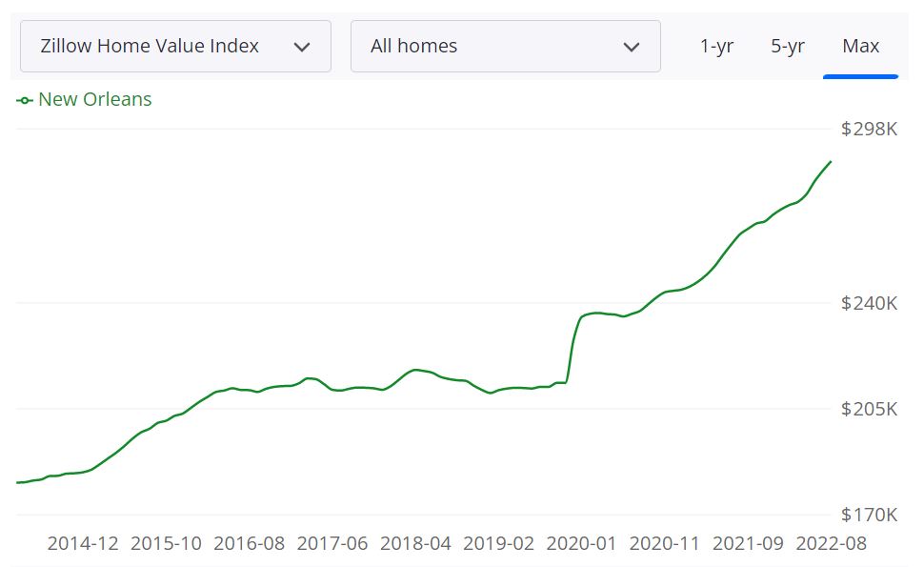Open the Zillow Home Value Index dropdown
The width and height of the screenshot is (924, 567).
[x=175, y=46]
